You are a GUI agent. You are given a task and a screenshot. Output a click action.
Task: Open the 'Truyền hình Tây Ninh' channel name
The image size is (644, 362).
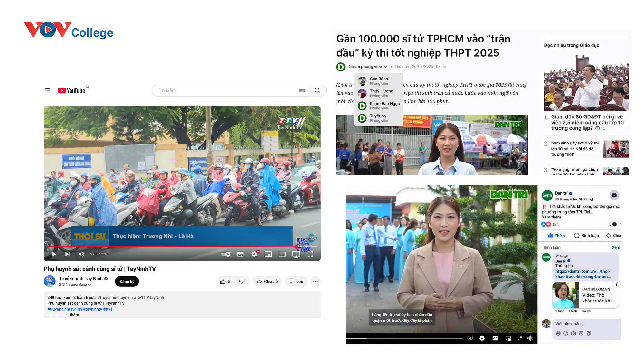coord(81,279)
